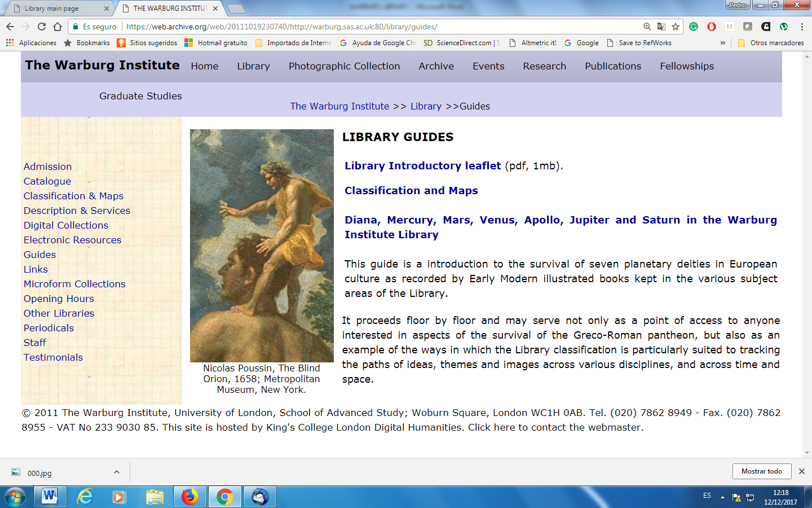Screen dimensions: 812x508
Task: Open Graduate Studies in the navigation bar
Action: coord(140,96)
